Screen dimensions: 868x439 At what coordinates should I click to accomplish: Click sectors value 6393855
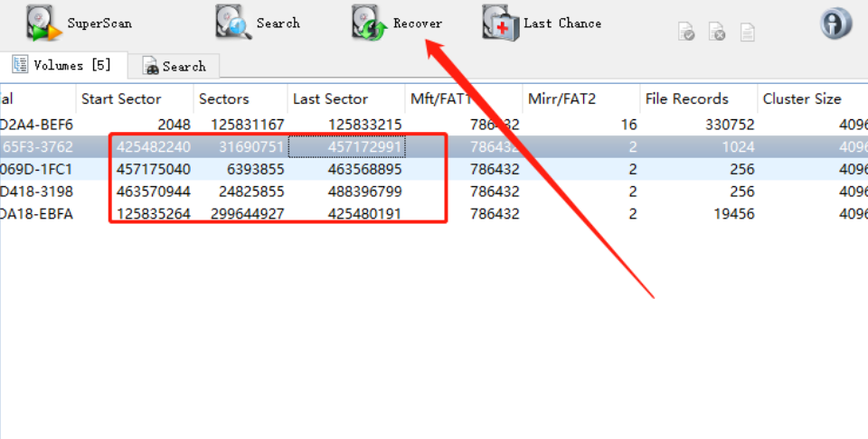click(255, 169)
